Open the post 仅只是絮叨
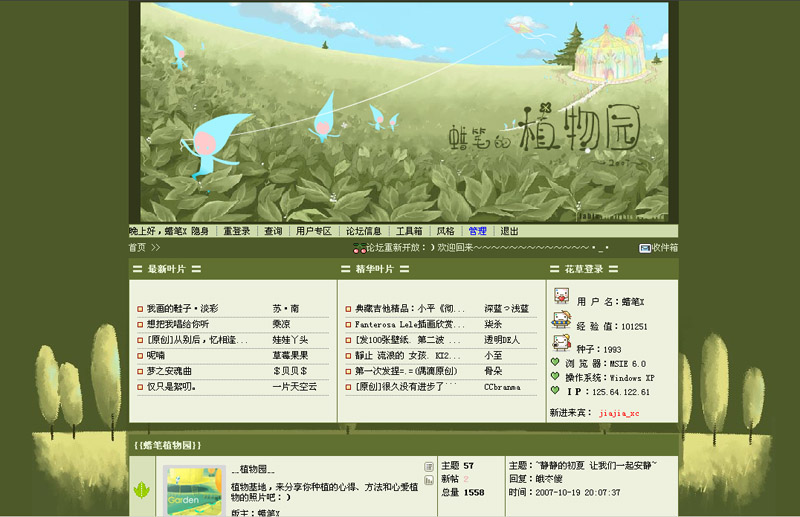 coord(171,387)
